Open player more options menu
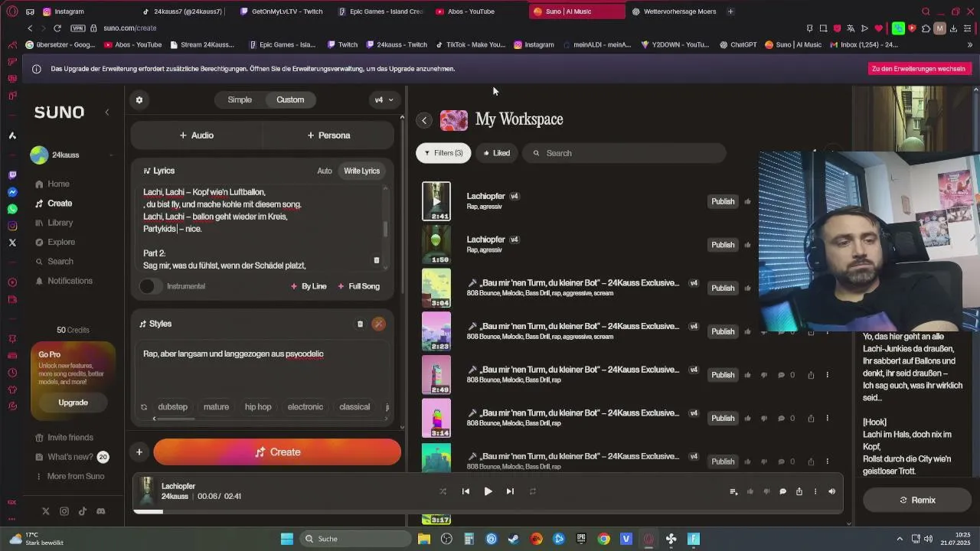Screen dimensions: 980x551 click(x=815, y=491)
